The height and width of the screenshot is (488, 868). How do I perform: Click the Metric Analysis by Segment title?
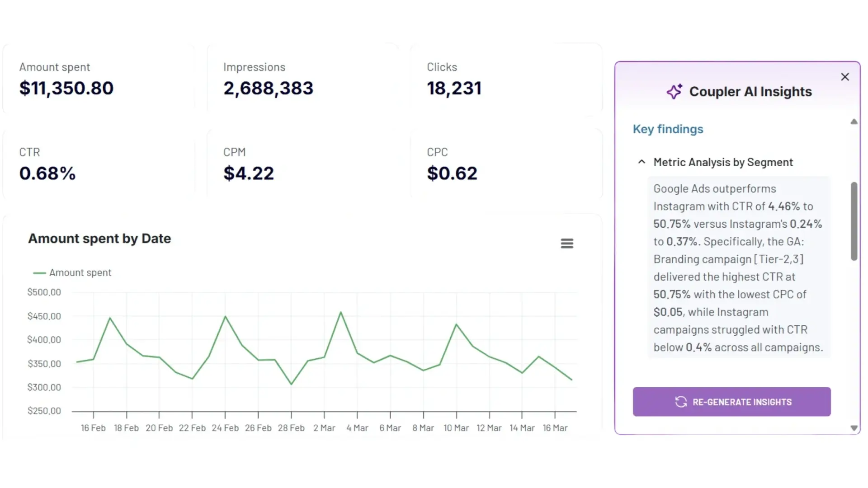point(723,162)
